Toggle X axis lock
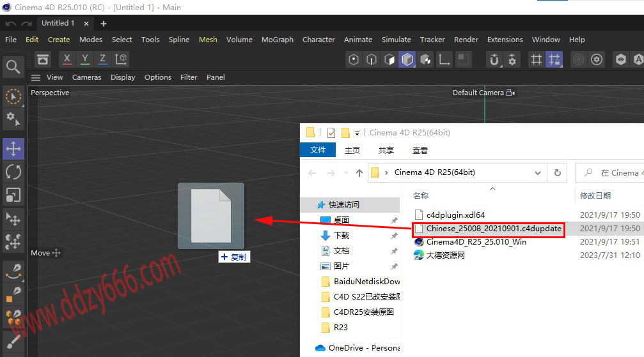 [67, 60]
